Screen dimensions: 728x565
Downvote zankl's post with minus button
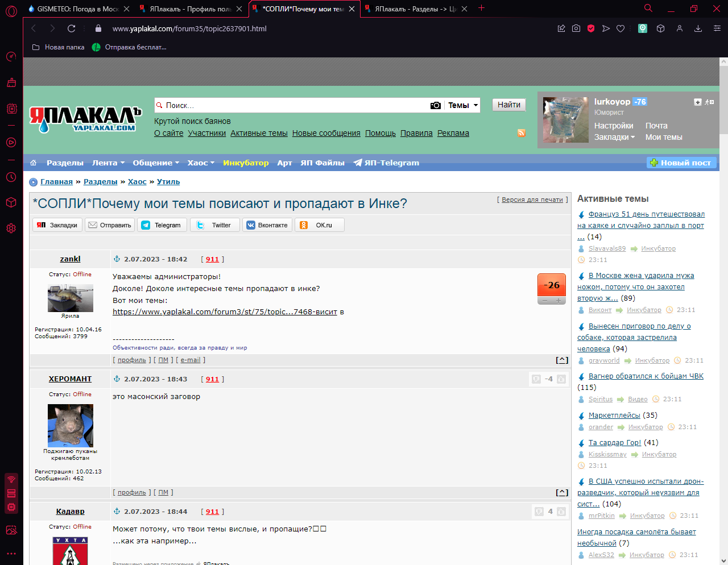[545, 301]
